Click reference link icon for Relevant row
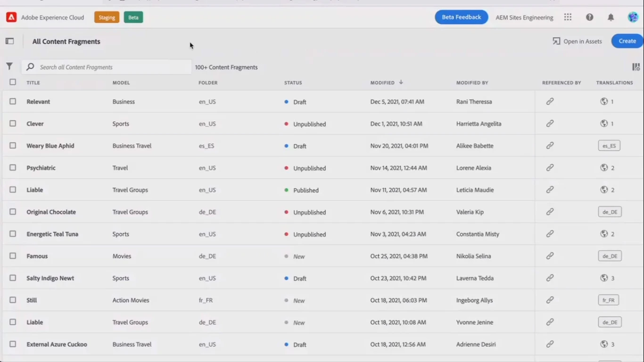The width and height of the screenshot is (644, 362). pyautogui.click(x=550, y=101)
